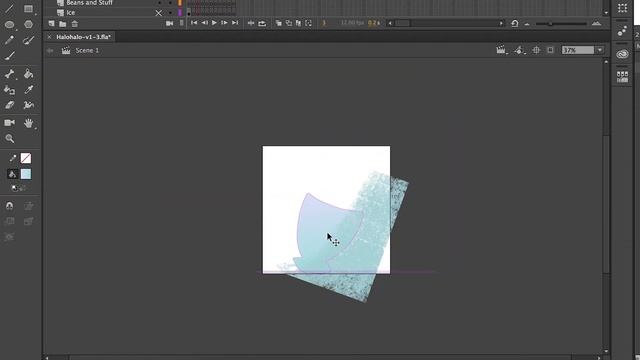The width and height of the screenshot is (640, 360).
Task: Select the Bone tool
Action: click(x=9, y=74)
